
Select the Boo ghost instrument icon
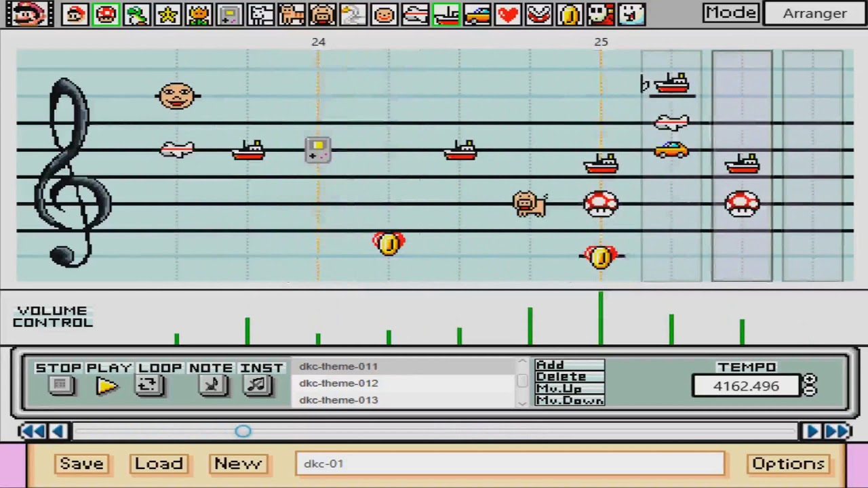click(631, 14)
